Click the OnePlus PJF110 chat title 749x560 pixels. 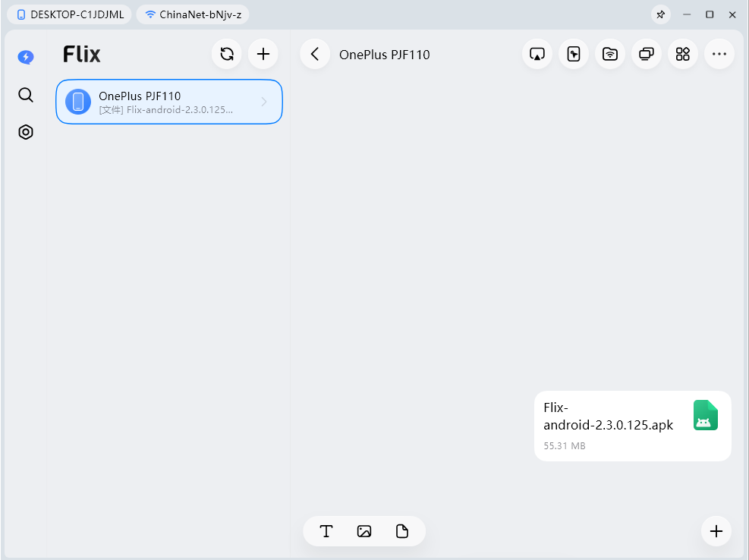point(385,55)
